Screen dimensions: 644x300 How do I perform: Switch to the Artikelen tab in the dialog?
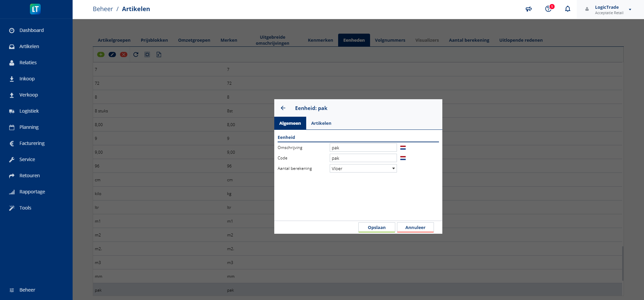(x=321, y=123)
